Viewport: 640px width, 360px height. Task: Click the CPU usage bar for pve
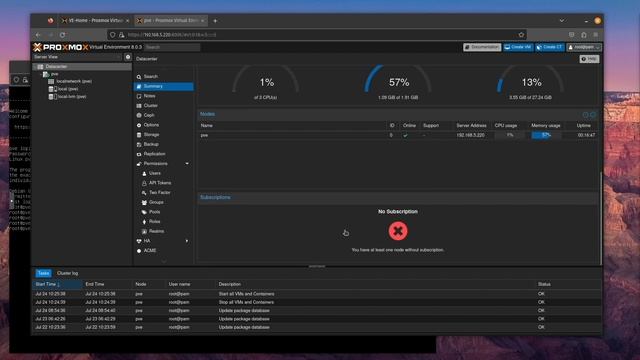[509, 135]
